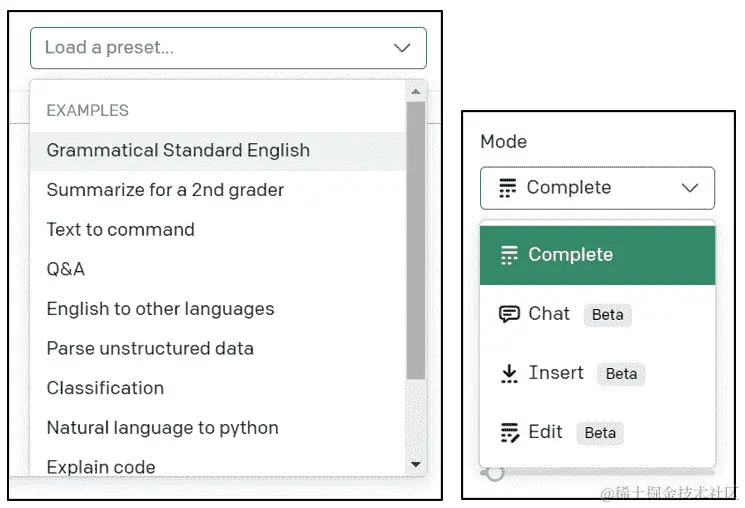Select Parse unstructured data example
This screenshot has height=508, width=745.
click(x=150, y=349)
